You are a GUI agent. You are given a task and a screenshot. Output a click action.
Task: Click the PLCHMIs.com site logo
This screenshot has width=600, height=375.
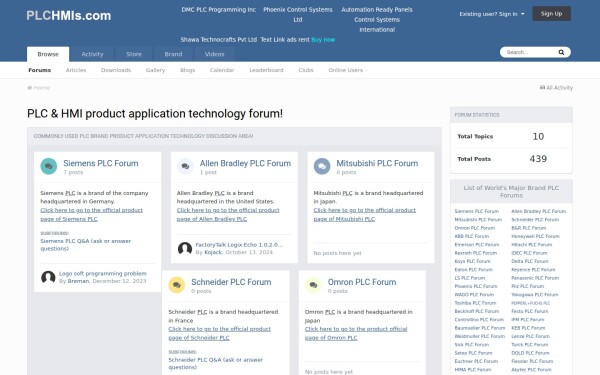pos(68,16)
